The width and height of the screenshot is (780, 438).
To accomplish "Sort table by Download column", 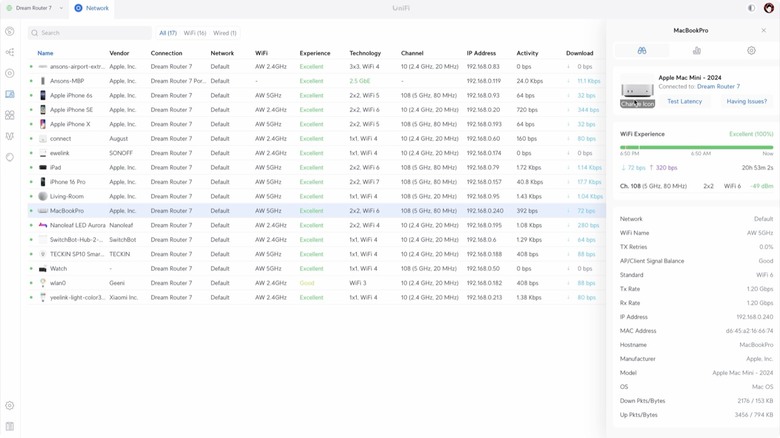I will (580, 53).
